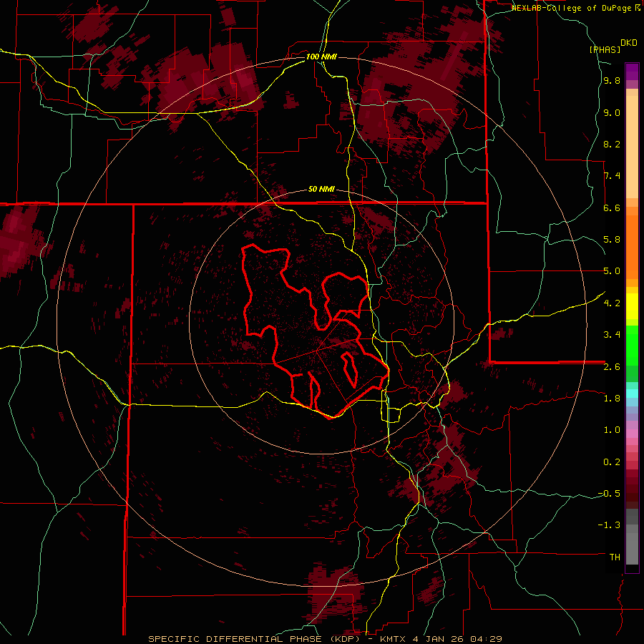Viewport: 644px width, 644px height.
Task: Click the 1.0 scale value
Action: 612,430
